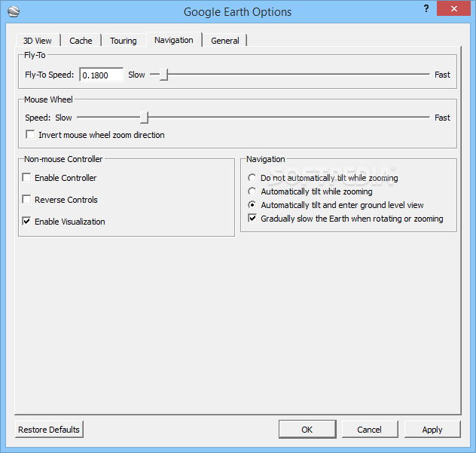Open the Cache tab

coord(81,41)
